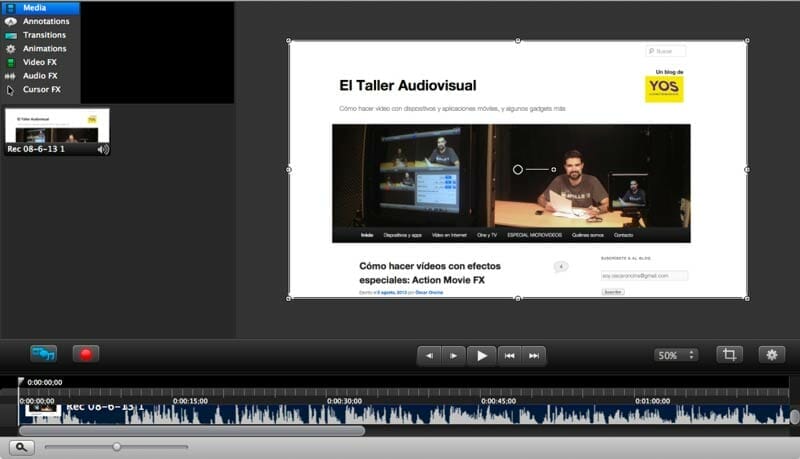The image size is (800, 459).
Task: Click bottom-left canvas resize handle
Action: pyautogui.click(x=289, y=298)
